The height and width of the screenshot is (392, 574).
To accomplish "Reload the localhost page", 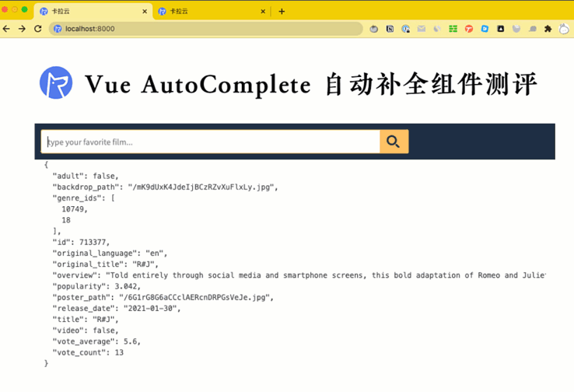I will point(37,29).
